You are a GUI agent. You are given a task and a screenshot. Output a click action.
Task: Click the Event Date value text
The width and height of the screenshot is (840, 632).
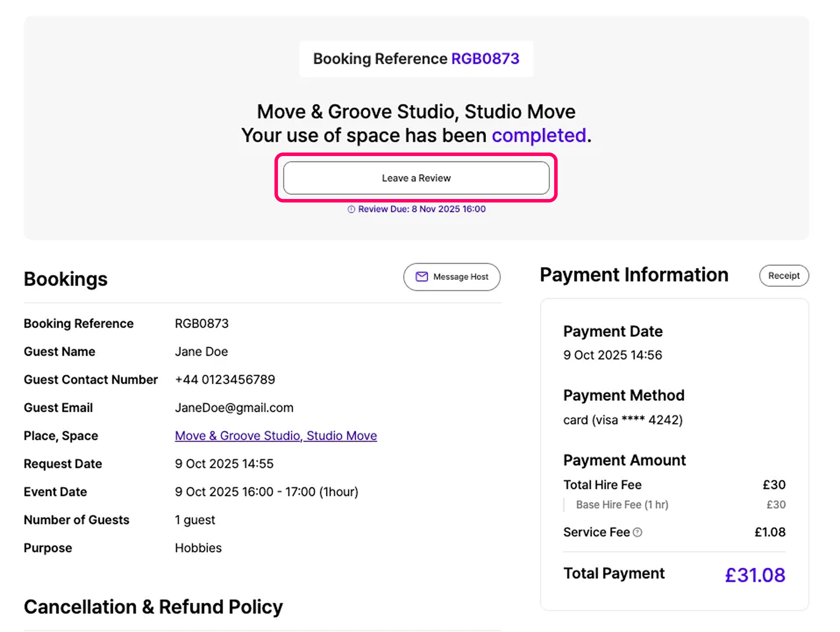[x=266, y=492]
